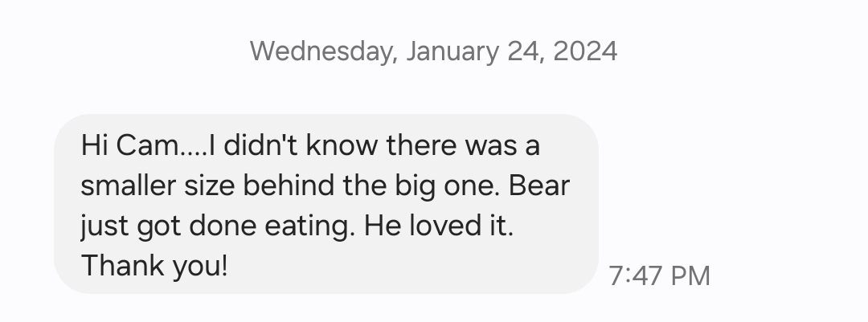Image resolution: width=868 pixels, height=322 pixels.
Task: Click the word "smaller" in the message
Action: (x=129, y=185)
